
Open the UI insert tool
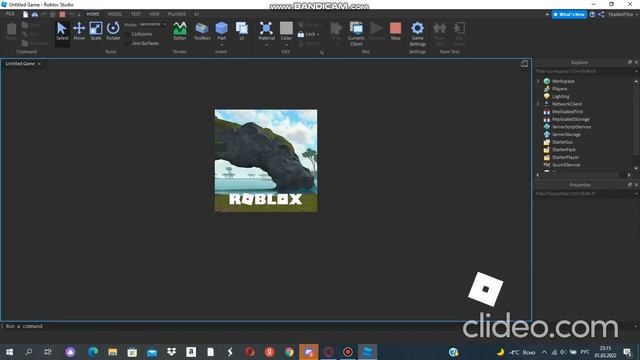242,31
